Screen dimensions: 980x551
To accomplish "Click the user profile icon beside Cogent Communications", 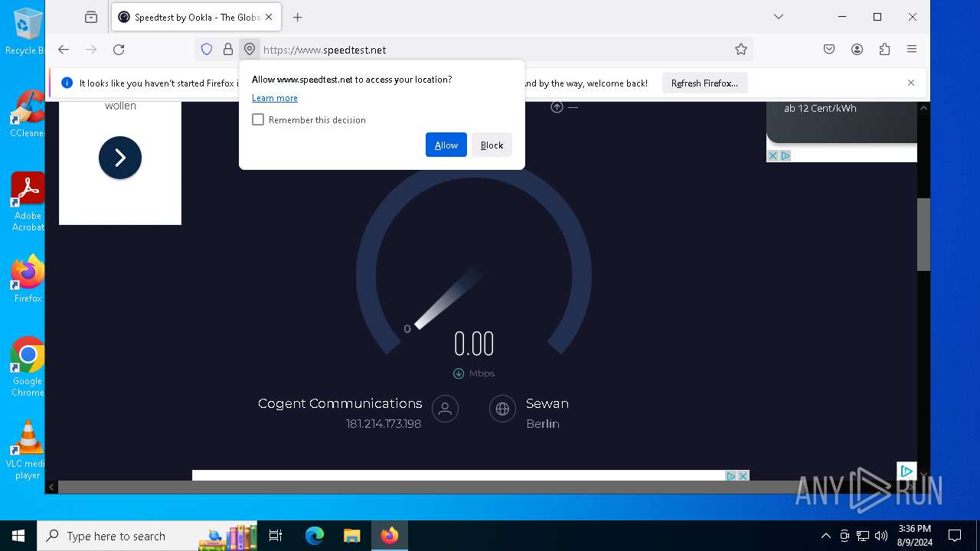I will coord(445,409).
